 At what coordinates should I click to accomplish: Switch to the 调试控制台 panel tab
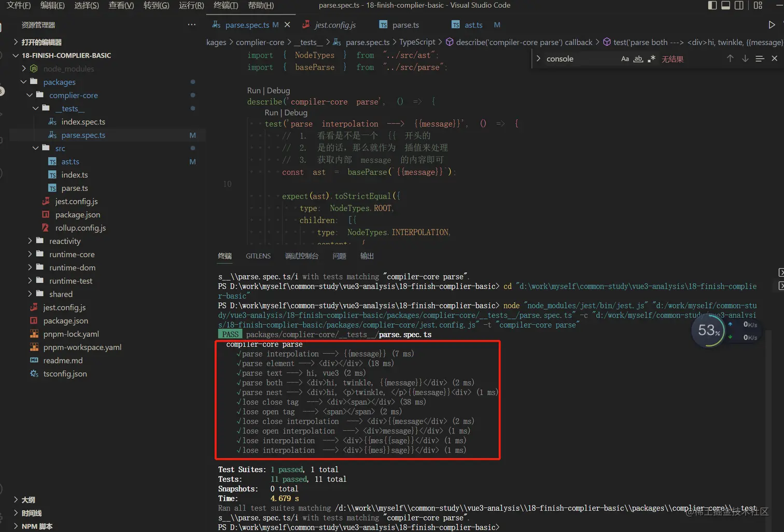[x=301, y=256]
